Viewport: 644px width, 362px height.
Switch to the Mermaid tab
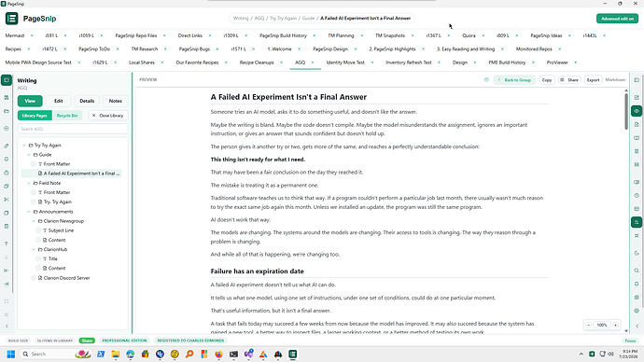point(15,35)
